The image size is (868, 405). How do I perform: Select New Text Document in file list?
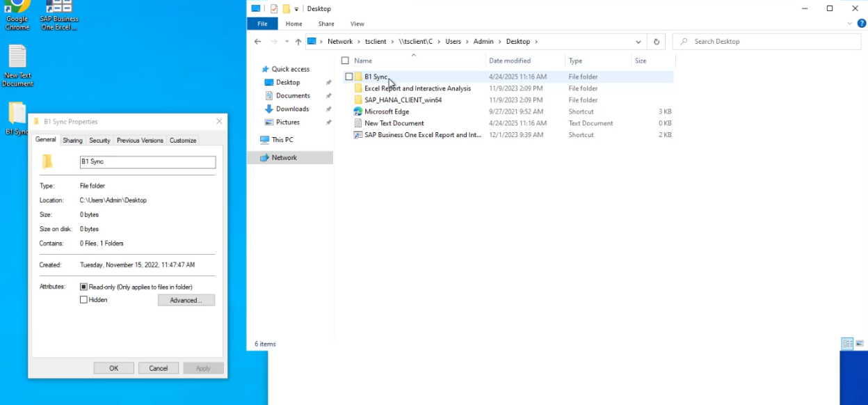click(394, 123)
